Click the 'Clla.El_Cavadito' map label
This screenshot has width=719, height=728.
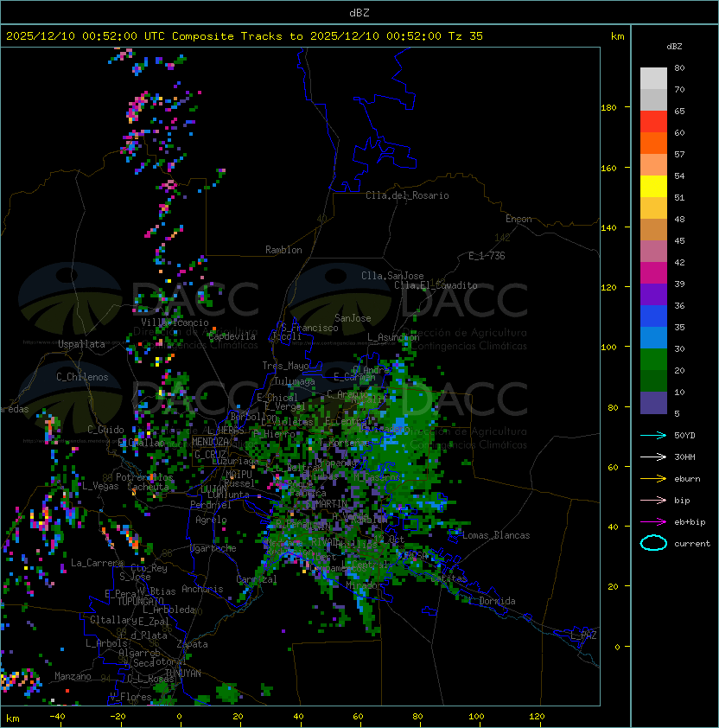coord(436,285)
